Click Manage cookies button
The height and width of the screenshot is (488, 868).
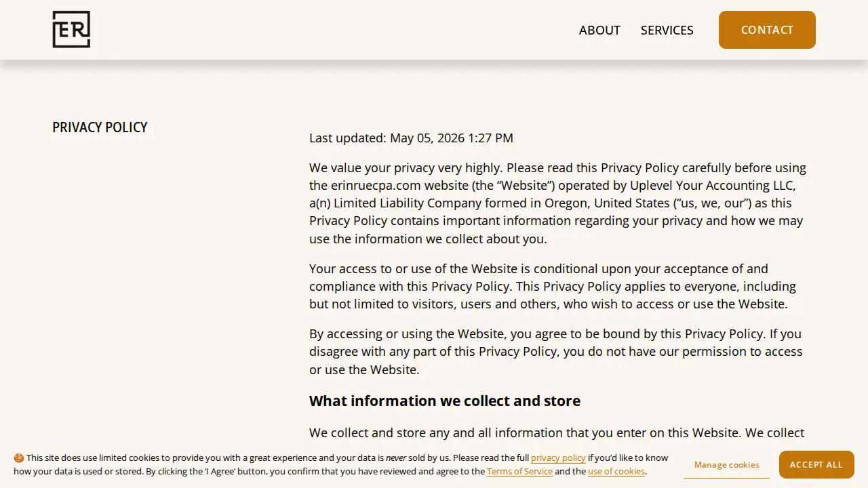click(727, 465)
